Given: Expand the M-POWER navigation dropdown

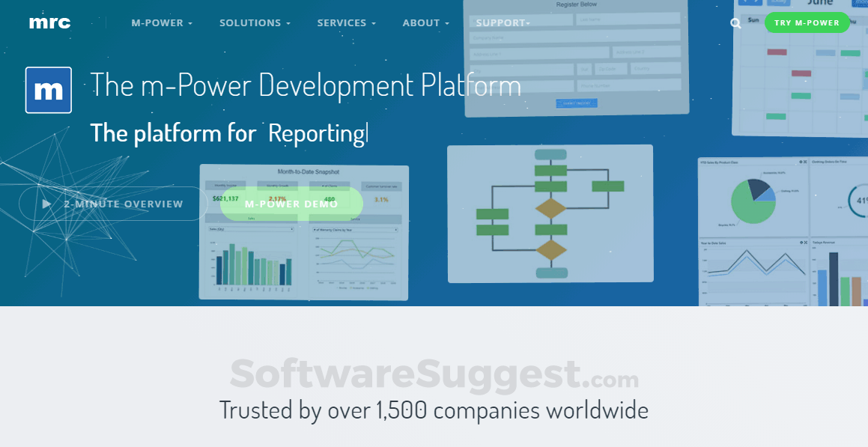Looking at the screenshot, I should (161, 22).
